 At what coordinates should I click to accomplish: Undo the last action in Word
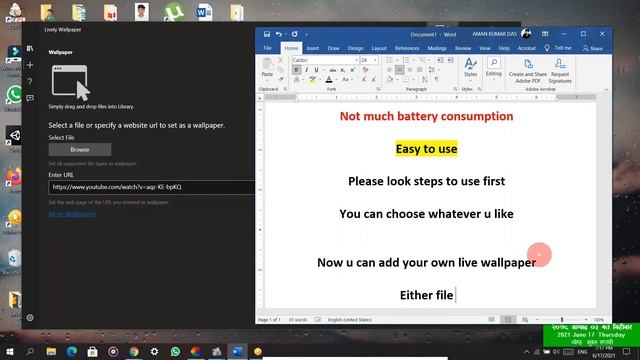[278, 34]
